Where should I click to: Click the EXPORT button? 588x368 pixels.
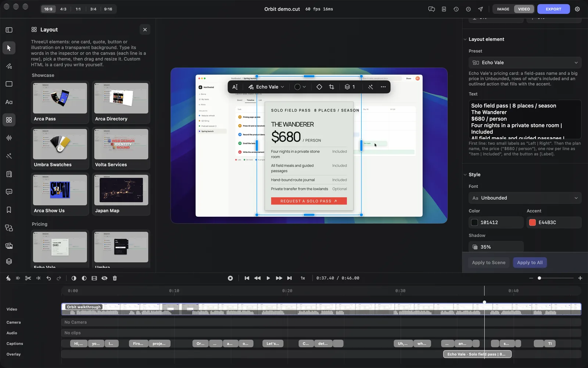[553, 9]
